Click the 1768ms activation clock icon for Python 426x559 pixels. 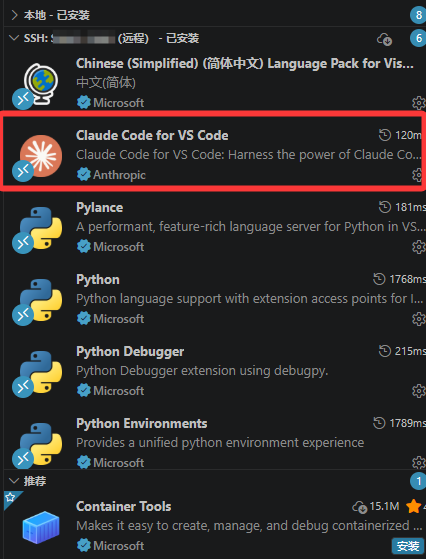click(379, 279)
